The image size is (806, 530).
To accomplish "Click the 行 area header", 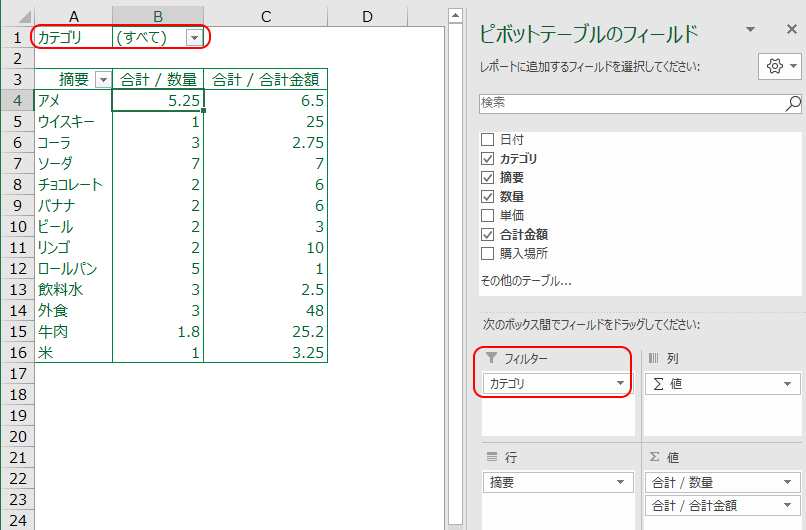I will tap(502, 457).
